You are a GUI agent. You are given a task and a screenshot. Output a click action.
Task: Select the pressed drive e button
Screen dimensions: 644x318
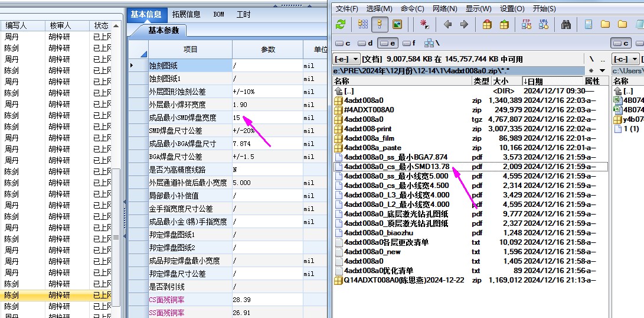click(388, 43)
